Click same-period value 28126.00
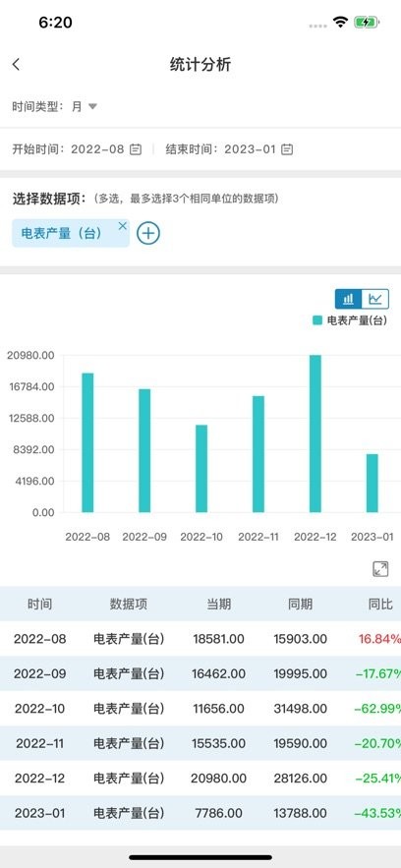Viewport: 401px width, 868px height. click(301, 779)
